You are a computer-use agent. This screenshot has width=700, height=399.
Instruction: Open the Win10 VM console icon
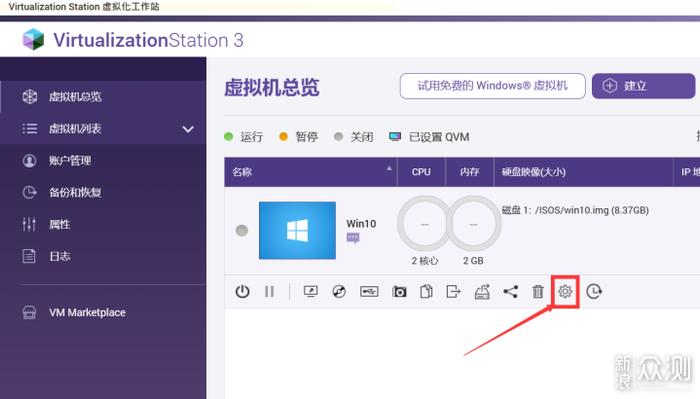(x=311, y=291)
